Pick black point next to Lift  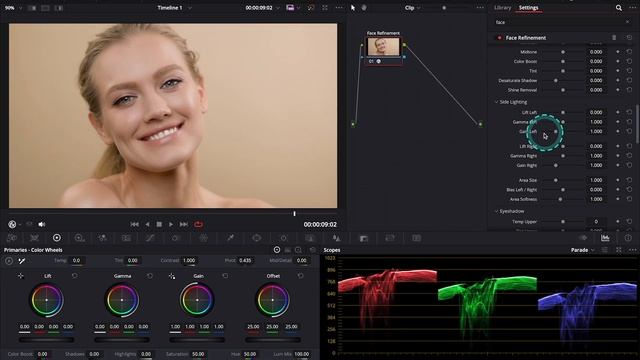click(x=20, y=276)
